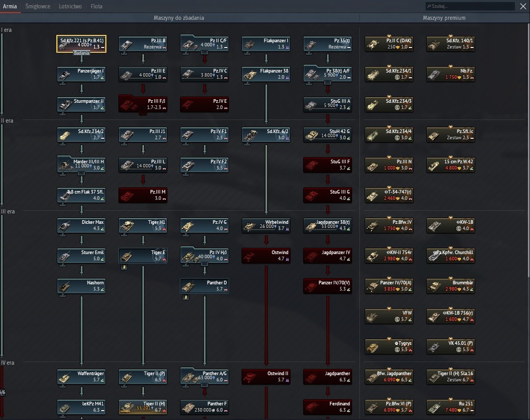Select the premium Brummbär vehicle
The image size is (530, 420).
pyautogui.click(x=451, y=286)
